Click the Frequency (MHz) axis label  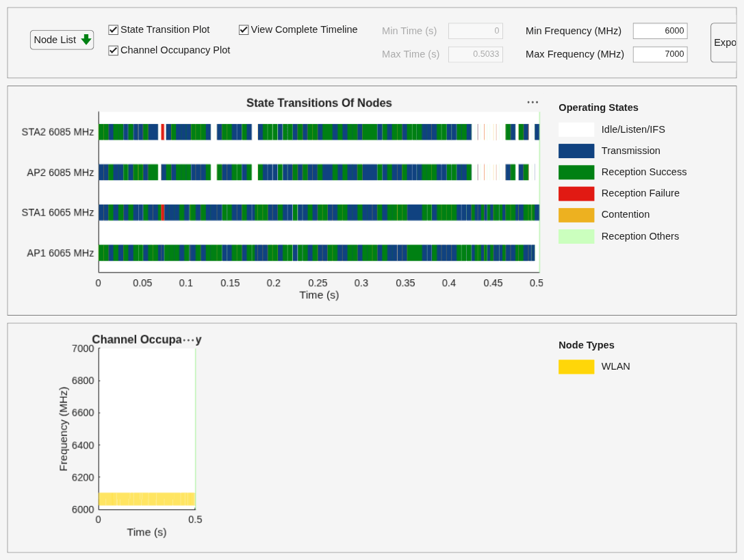pyautogui.click(x=64, y=429)
